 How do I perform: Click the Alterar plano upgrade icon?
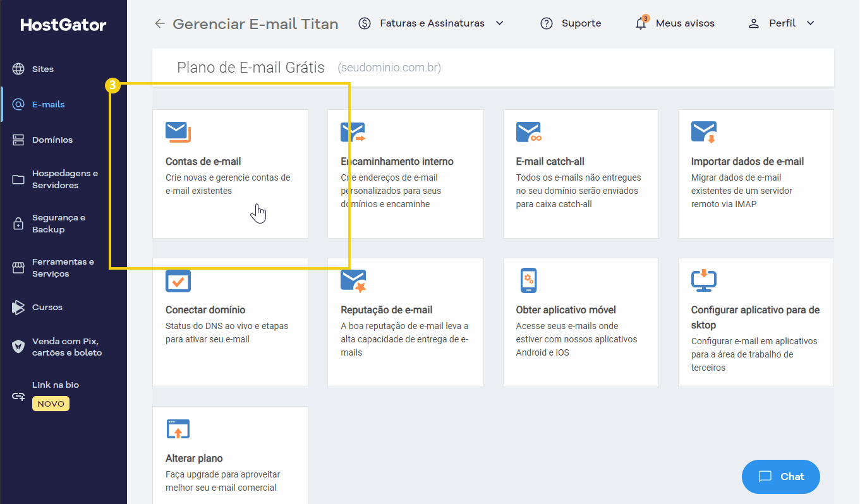pos(178,429)
